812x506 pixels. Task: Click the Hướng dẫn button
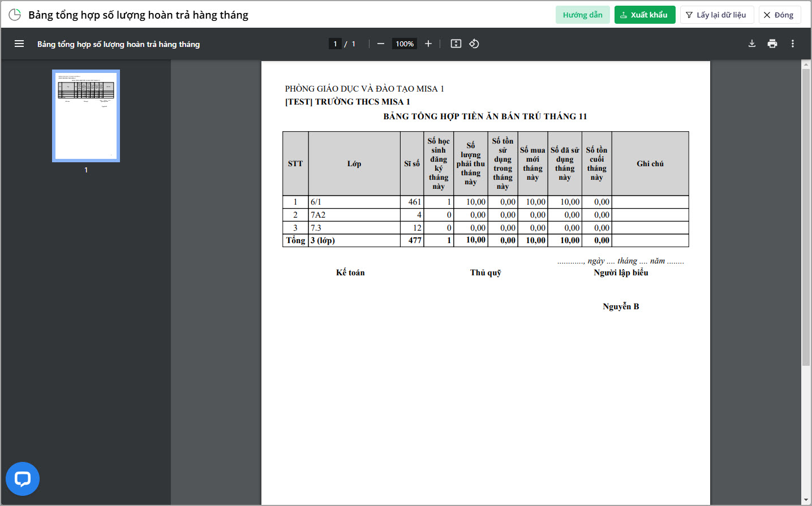583,15
